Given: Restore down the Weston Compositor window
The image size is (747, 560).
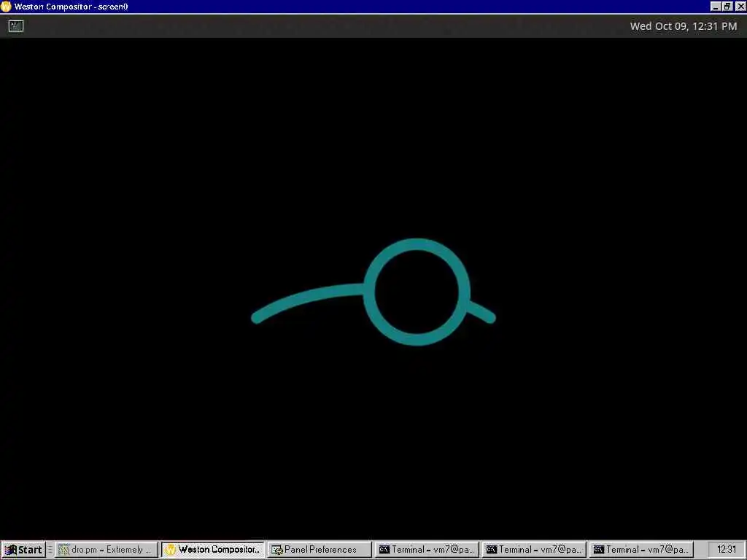Looking at the screenshot, I should (x=727, y=7).
